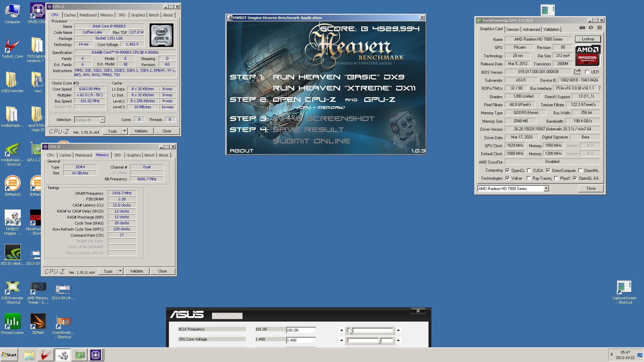Open the CPUID CPU-Z desktop shortcut
The height and width of the screenshot is (362, 644).
pos(38,14)
